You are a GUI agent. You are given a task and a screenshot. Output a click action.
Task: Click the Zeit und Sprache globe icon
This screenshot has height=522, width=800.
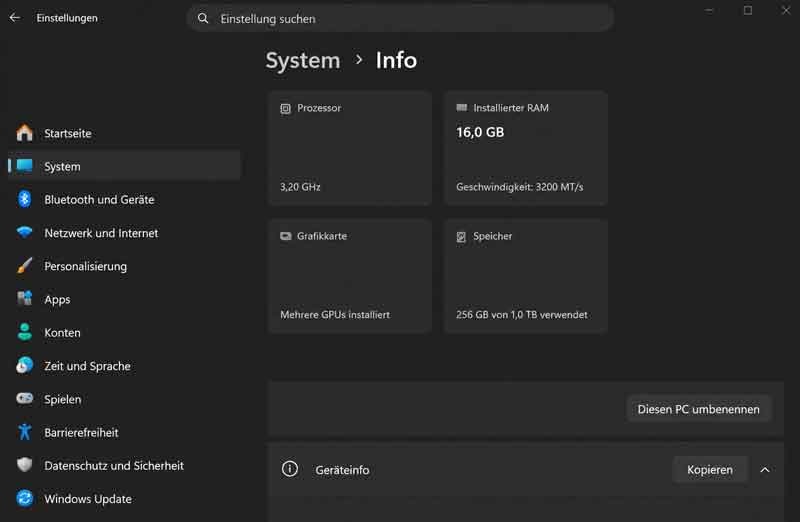24,365
